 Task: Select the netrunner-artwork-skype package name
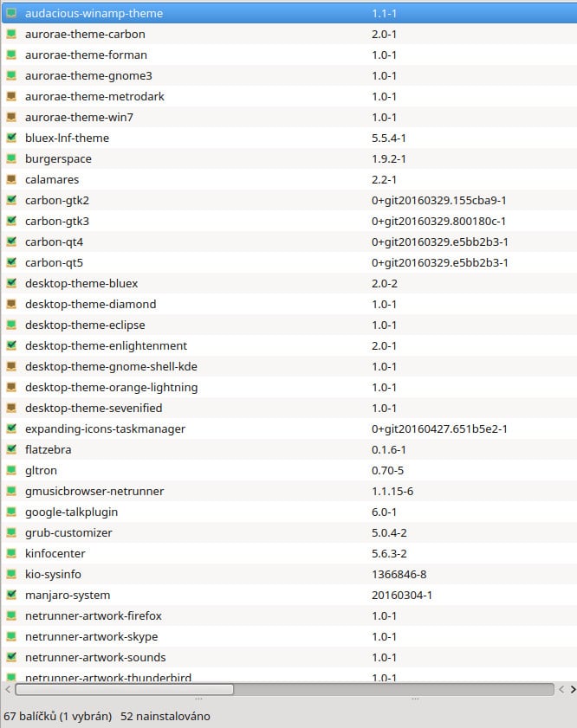point(92,636)
